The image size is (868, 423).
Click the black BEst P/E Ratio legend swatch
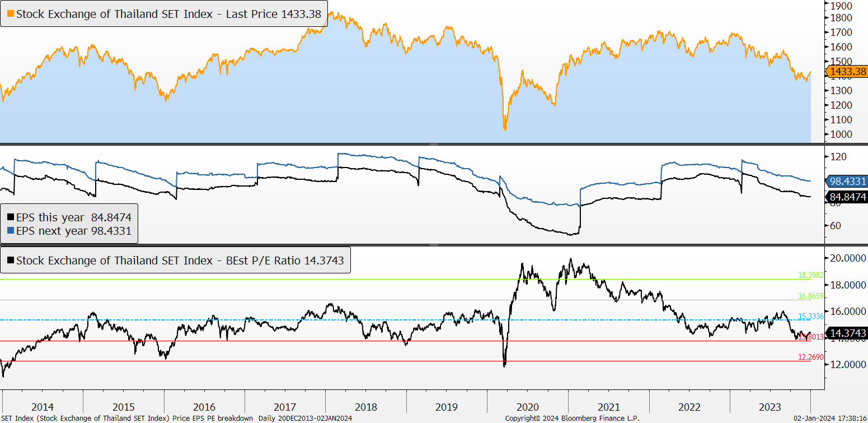pos(11,260)
